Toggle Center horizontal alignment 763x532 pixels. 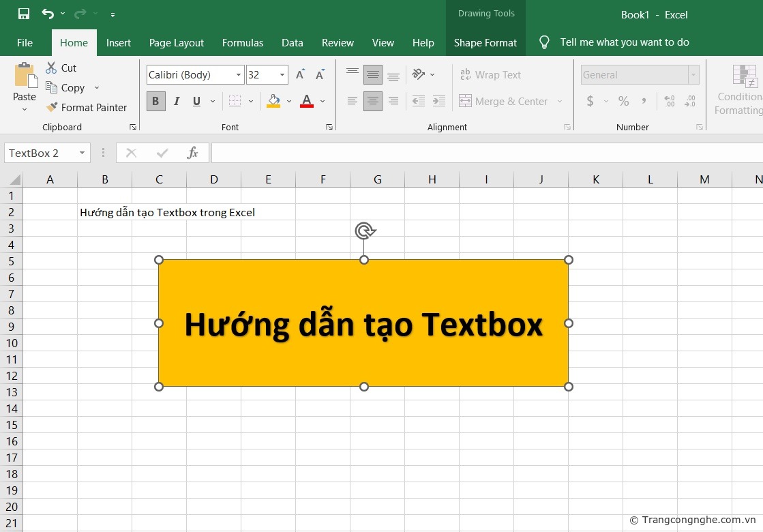coord(373,101)
